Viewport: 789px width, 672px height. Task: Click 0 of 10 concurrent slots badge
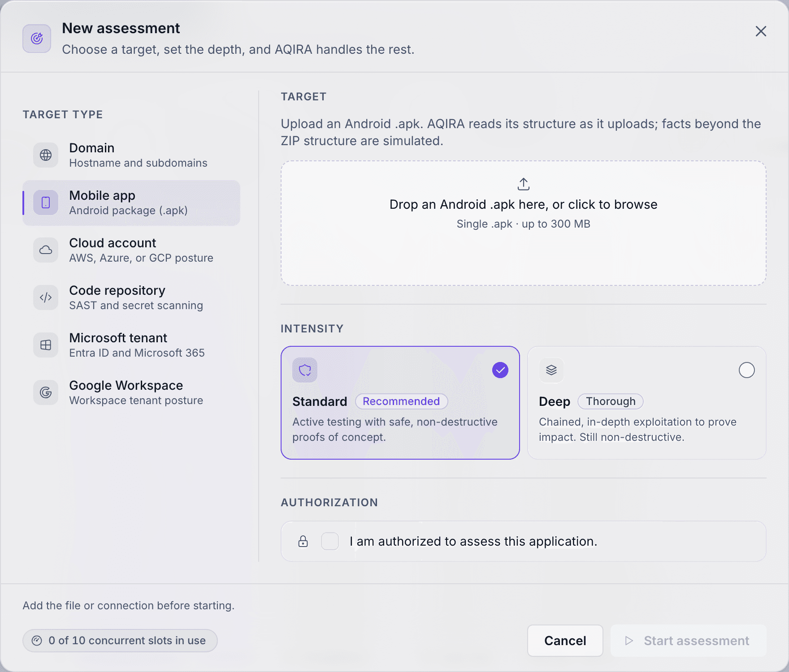(x=120, y=641)
